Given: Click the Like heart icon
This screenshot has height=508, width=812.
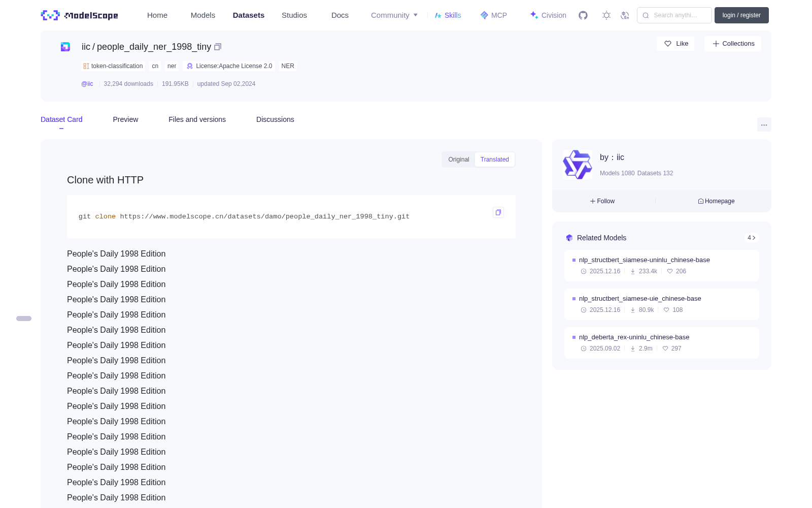Looking at the screenshot, I should click(668, 44).
